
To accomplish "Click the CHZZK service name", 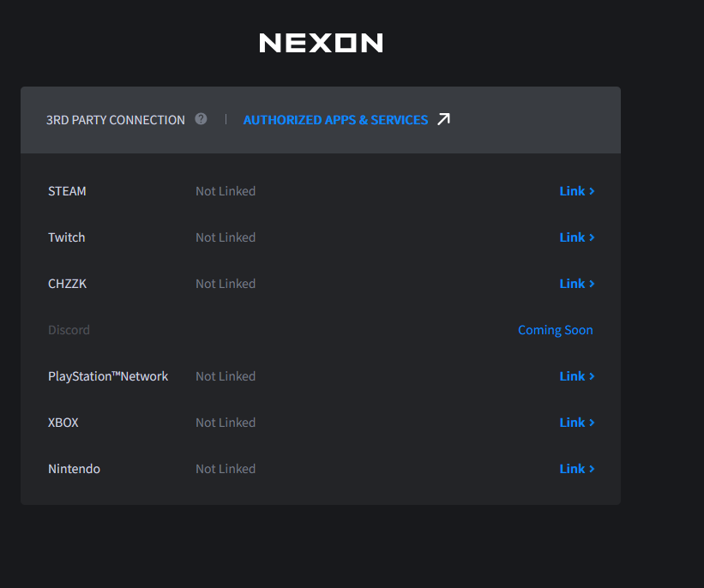I will pyautogui.click(x=68, y=284).
